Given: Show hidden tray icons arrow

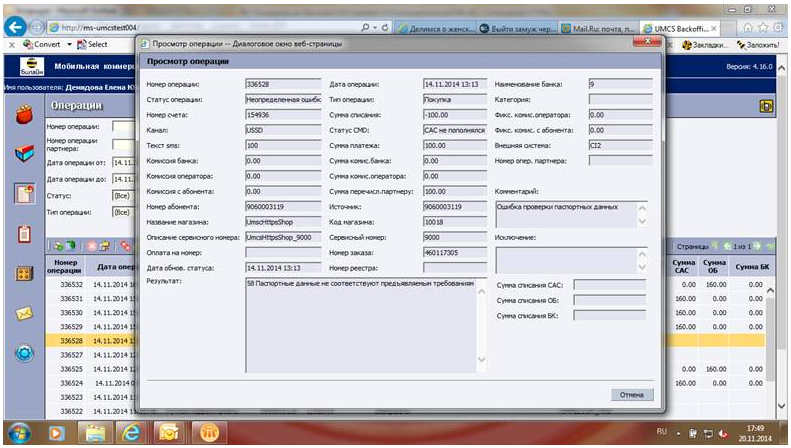Looking at the screenshot, I should click(x=679, y=434).
